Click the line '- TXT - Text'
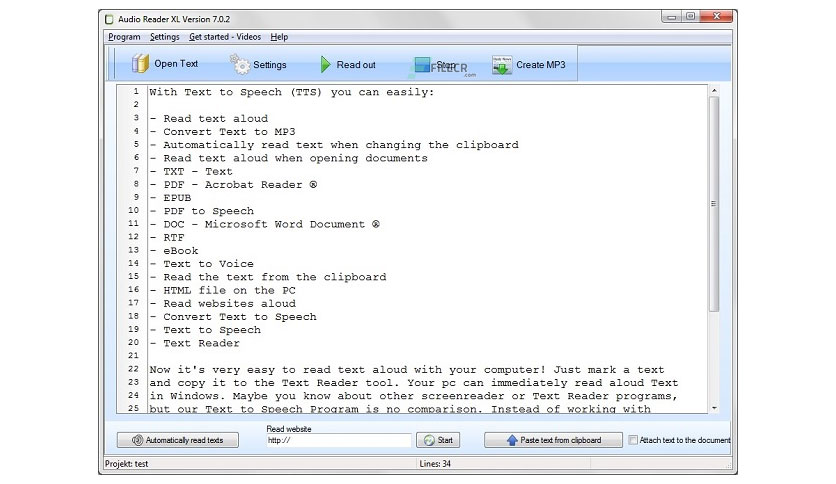Screen dimensions: 836x484 pyautogui.click(x=191, y=172)
